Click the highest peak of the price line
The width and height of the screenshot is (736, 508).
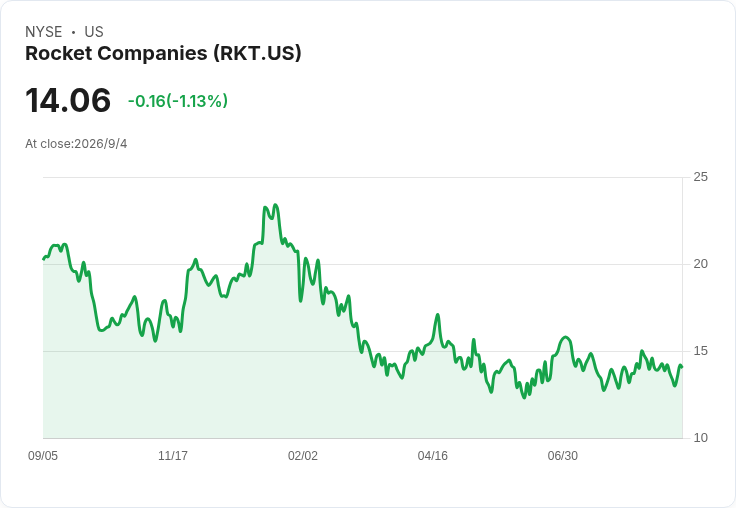(276, 205)
